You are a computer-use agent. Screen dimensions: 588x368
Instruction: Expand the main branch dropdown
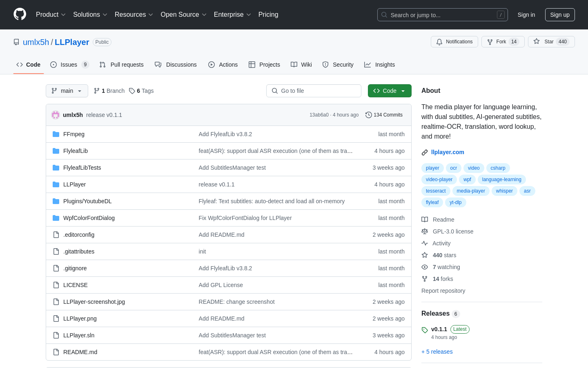coord(67,91)
